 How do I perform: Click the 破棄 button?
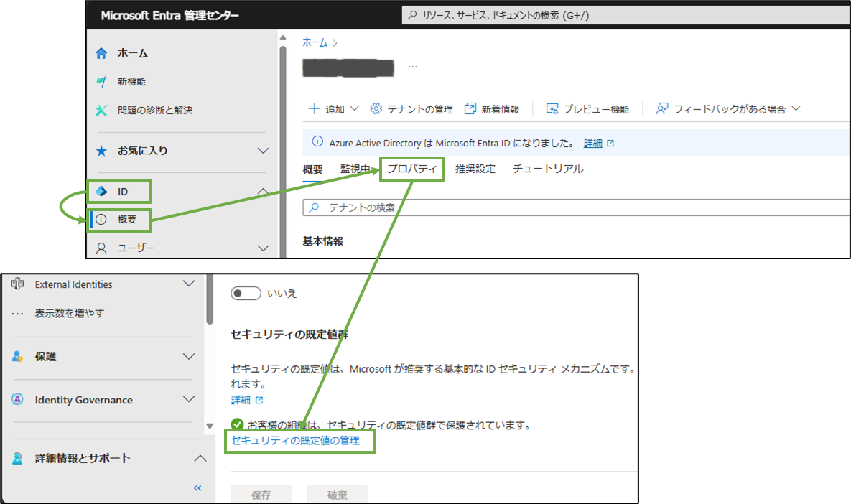tap(337, 494)
